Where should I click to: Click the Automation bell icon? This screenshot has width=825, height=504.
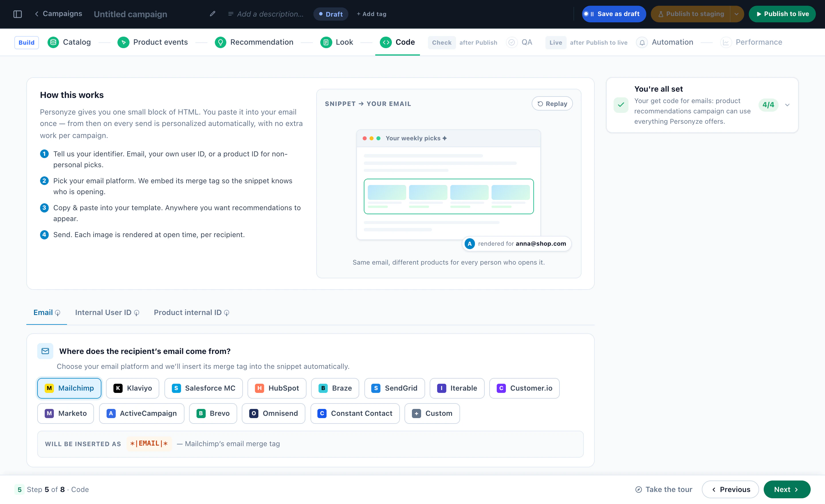tap(642, 42)
